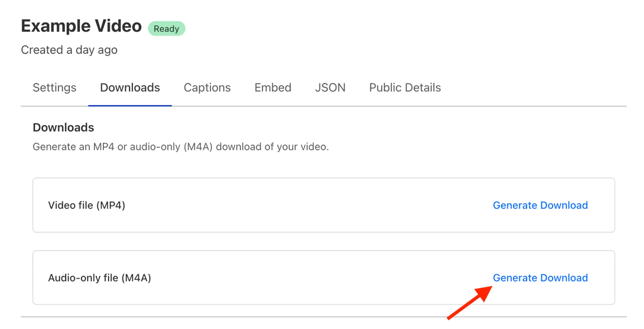Image resolution: width=644 pixels, height=329 pixels.
Task: Click the Video file (MP4) label
Action: point(86,205)
